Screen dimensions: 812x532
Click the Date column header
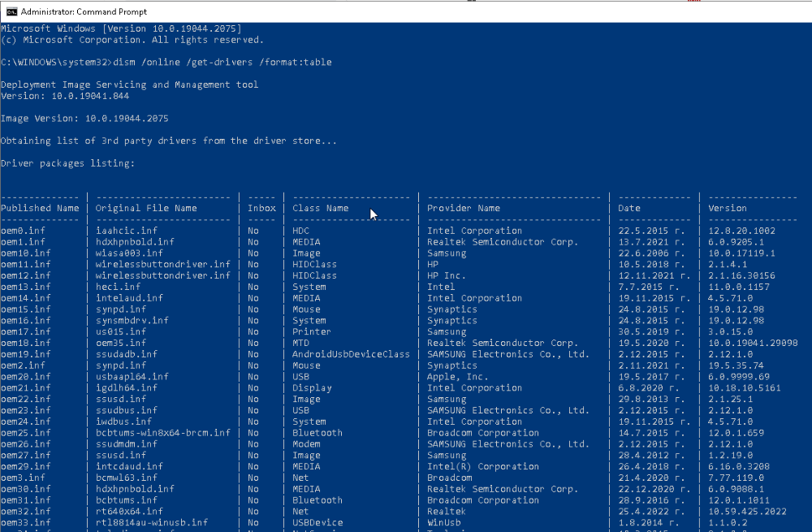[629, 208]
